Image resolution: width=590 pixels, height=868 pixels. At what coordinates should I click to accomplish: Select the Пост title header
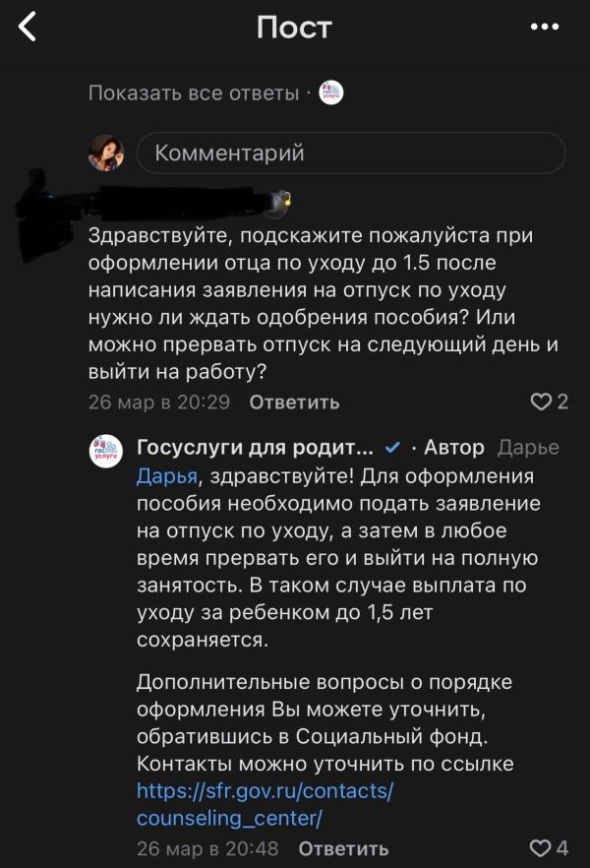[x=294, y=26]
